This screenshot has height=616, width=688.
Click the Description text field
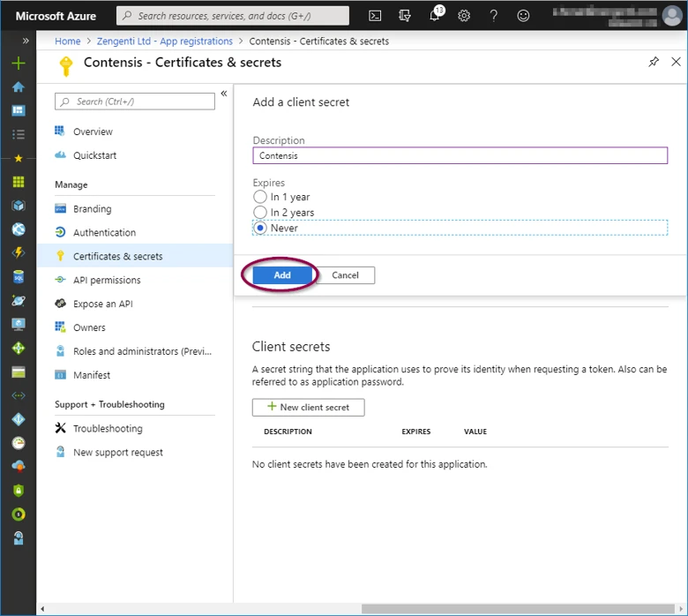click(460, 155)
